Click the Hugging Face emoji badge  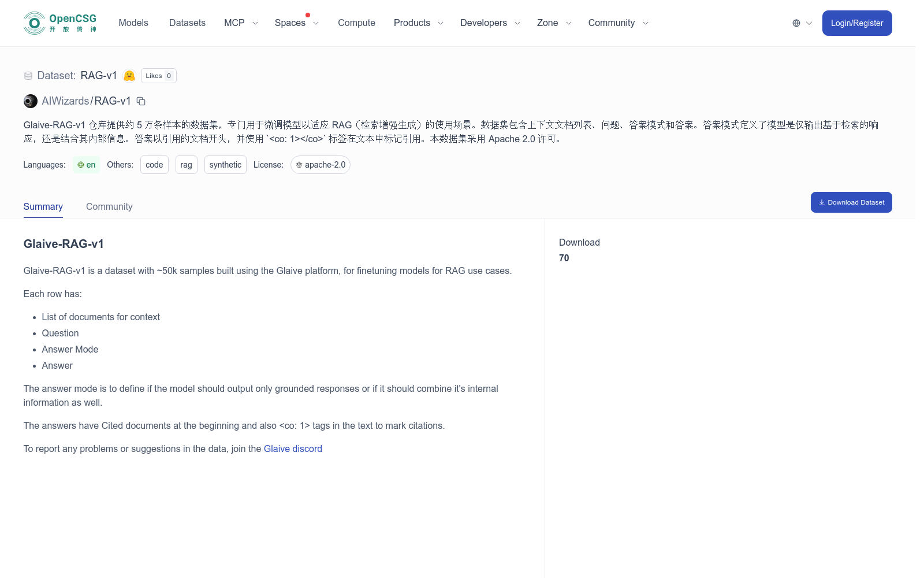pos(129,76)
